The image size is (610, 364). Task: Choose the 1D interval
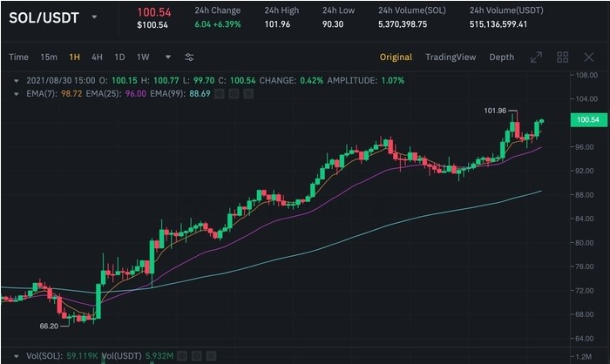pyautogui.click(x=119, y=57)
